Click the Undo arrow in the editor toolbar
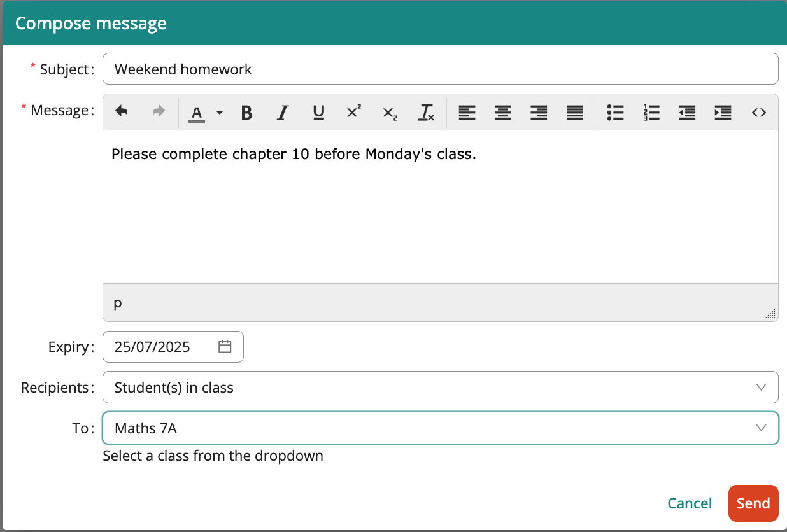Screen dimensions: 787x532 pos(122,112)
